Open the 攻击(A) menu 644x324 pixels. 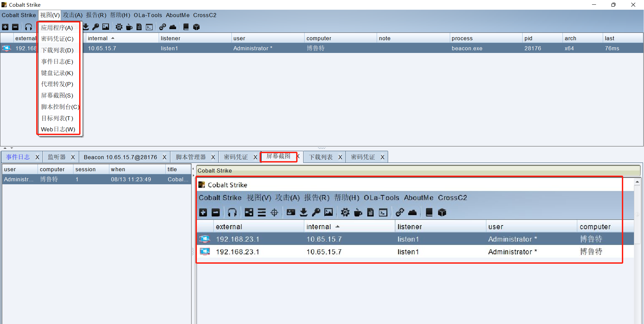click(x=73, y=15)
